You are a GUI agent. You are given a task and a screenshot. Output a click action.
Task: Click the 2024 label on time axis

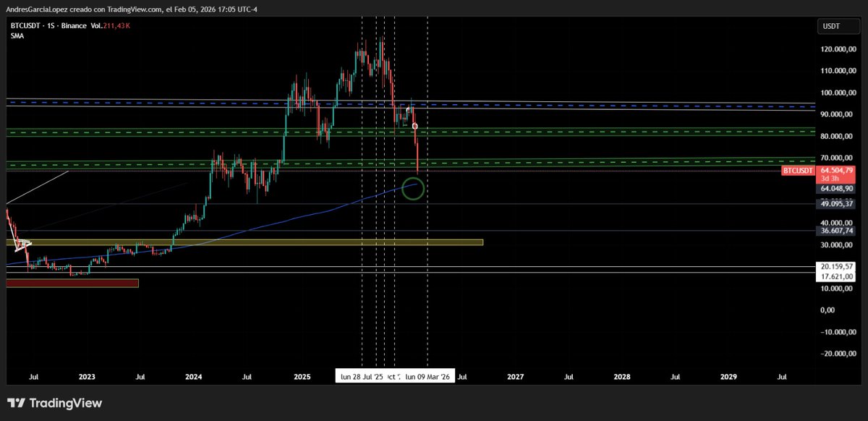194,377
